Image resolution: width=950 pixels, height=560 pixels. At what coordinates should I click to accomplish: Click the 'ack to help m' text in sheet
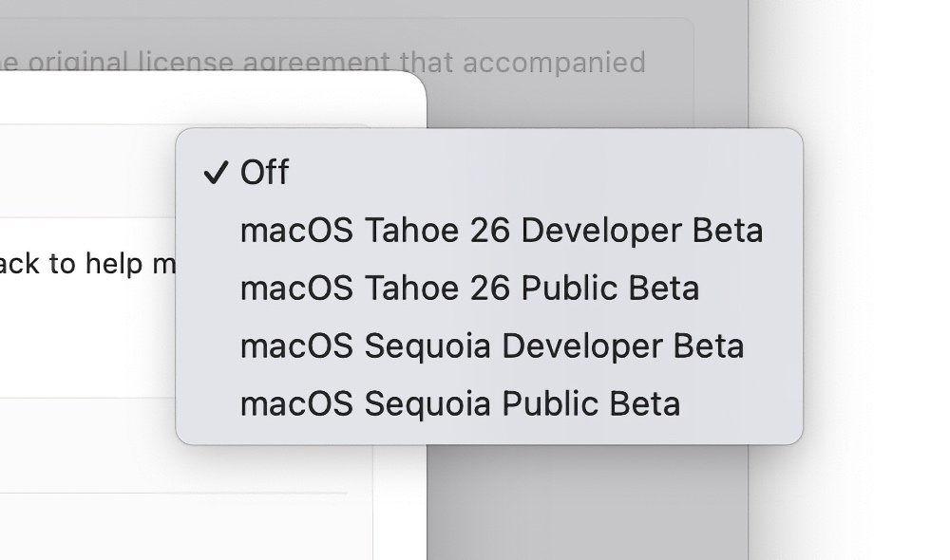click(x=85, y=263)
